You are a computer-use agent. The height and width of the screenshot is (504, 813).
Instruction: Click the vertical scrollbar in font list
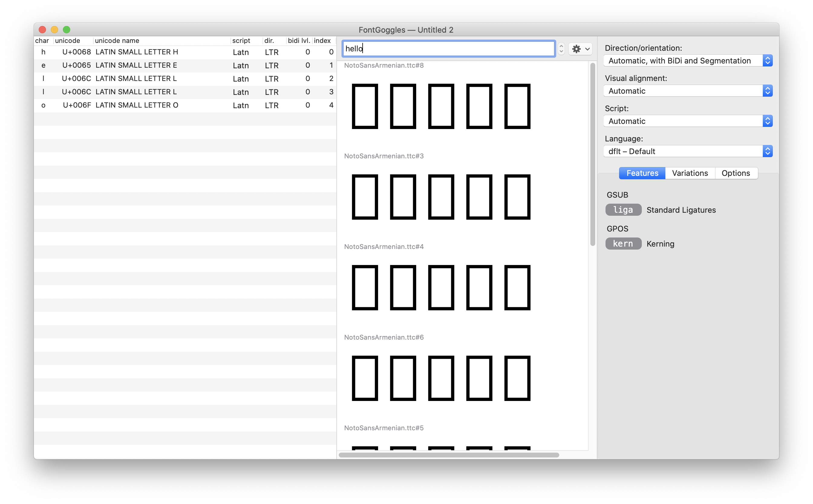593,154
